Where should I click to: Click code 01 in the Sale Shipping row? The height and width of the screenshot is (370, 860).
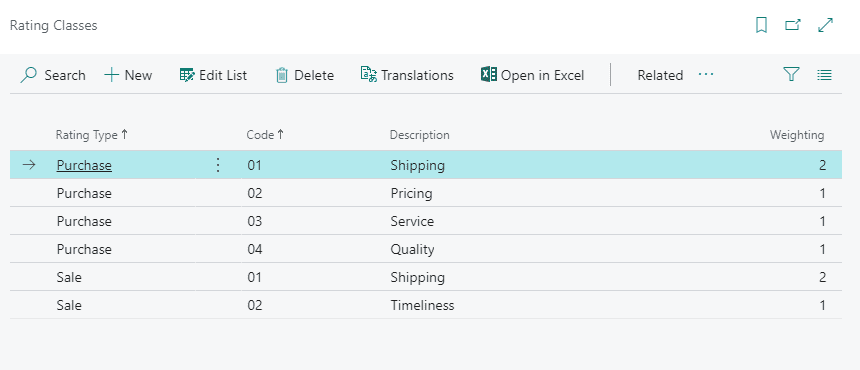pos(254,277)
